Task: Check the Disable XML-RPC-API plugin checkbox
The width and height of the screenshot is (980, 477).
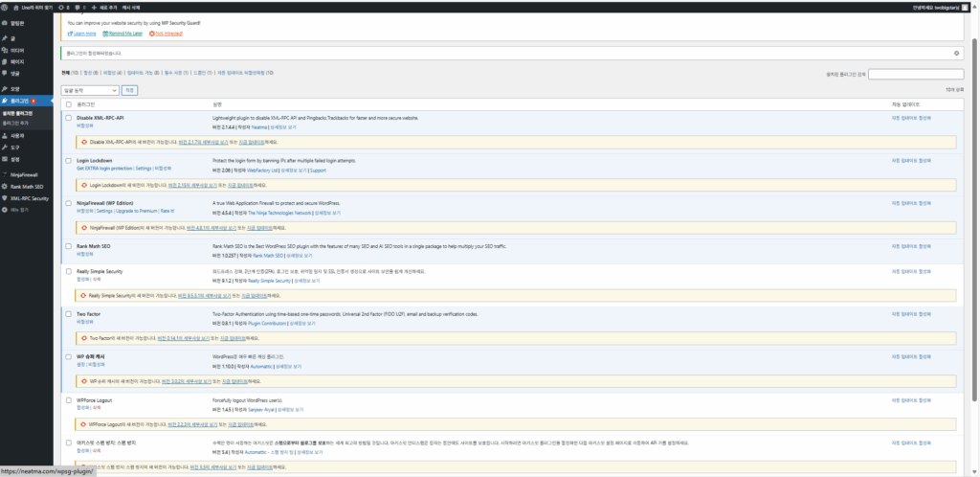Action: tap(68, 118)
